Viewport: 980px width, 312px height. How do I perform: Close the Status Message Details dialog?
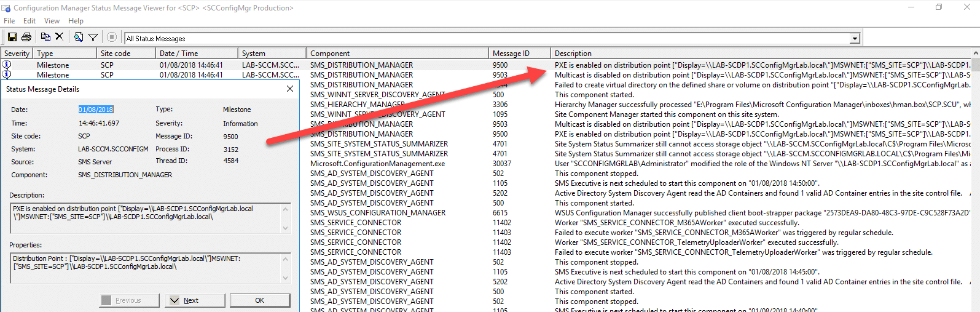290,89
